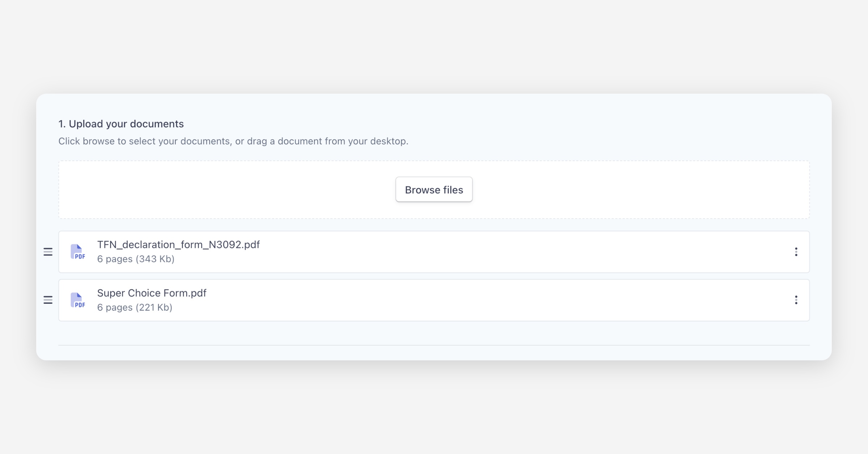The height and width of the screenshot is (454, 868).
Task: Select the Super Choice Form.pdf file name
Action: pos(152,293)
